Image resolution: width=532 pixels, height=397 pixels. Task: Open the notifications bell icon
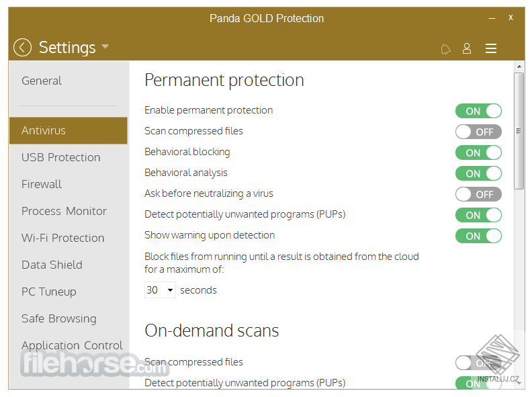point(445,48)
